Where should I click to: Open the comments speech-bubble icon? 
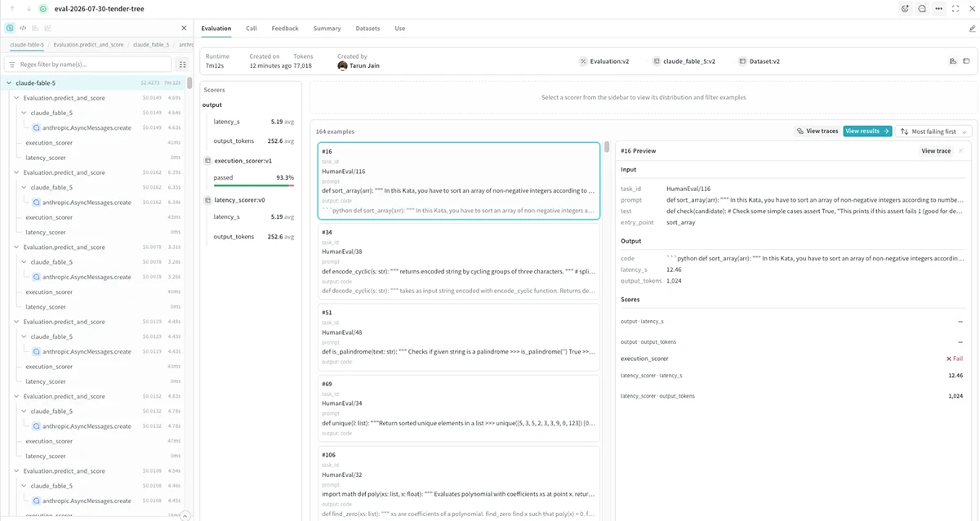point(922,9)
